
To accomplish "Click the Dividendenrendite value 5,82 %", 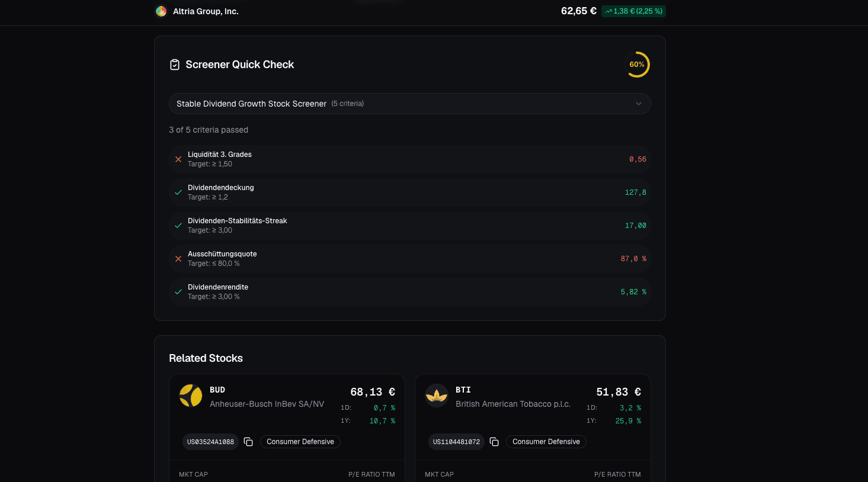I will click(633, 292).
